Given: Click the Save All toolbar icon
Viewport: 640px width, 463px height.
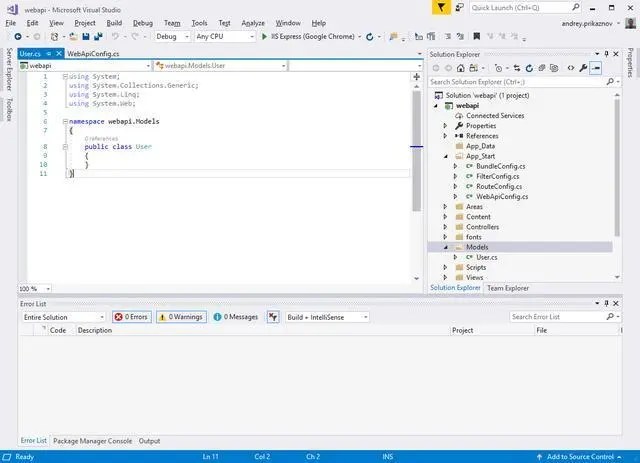Looking at the screenshot, I should [99, 36].
